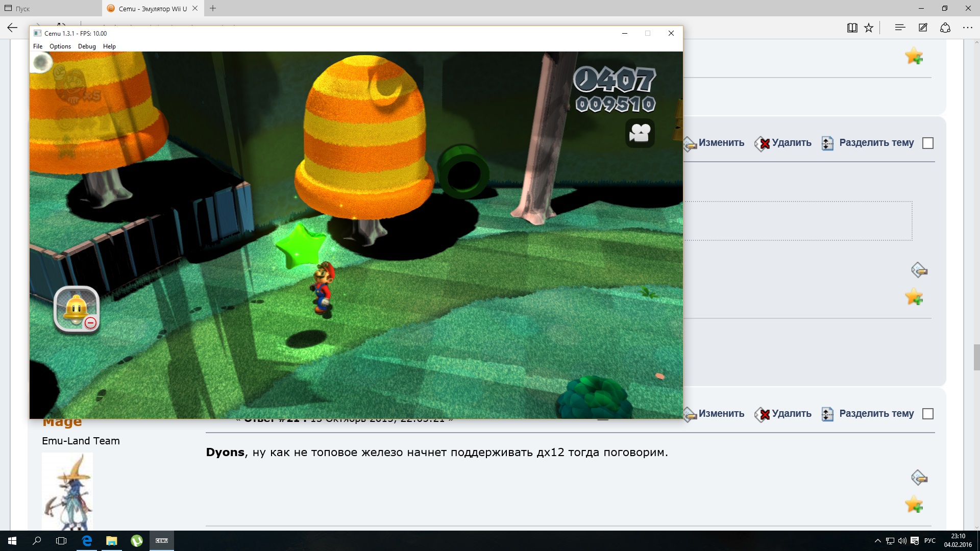Image resolution: width=980 pixels, height=551 pixels.
Task: Switch to the Пуск browser tab
Action: [x=51, y=9]
